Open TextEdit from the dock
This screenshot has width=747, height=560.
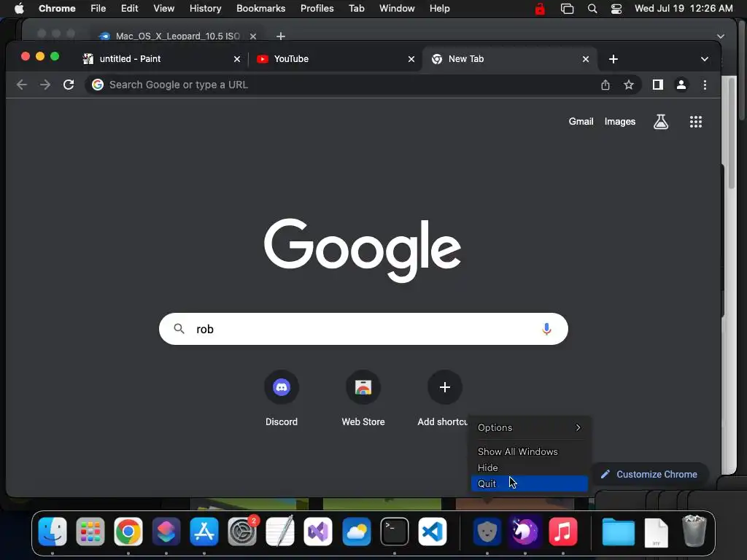pyautogui.click(x=280, y=532)
